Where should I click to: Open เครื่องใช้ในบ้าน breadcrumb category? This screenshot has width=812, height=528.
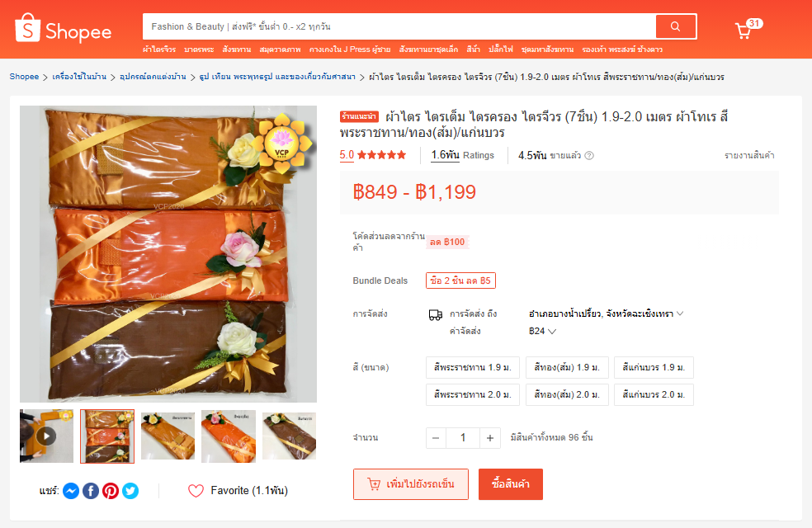pos(79,77)
